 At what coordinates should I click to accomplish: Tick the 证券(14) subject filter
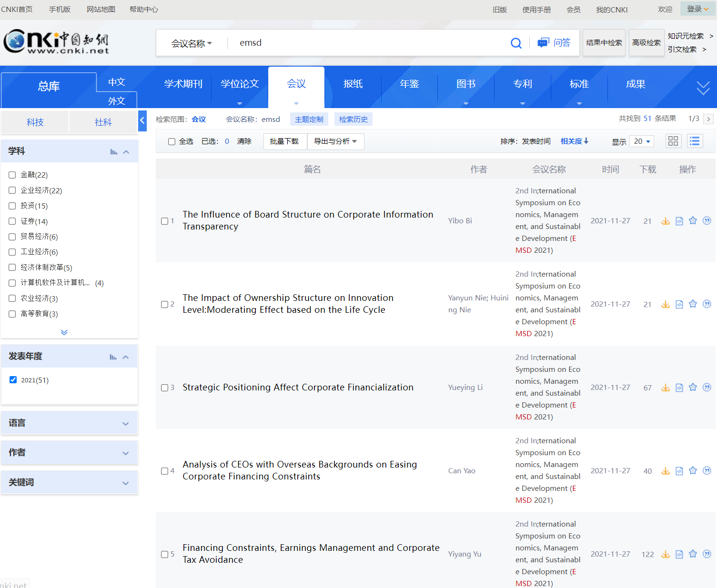12,221
